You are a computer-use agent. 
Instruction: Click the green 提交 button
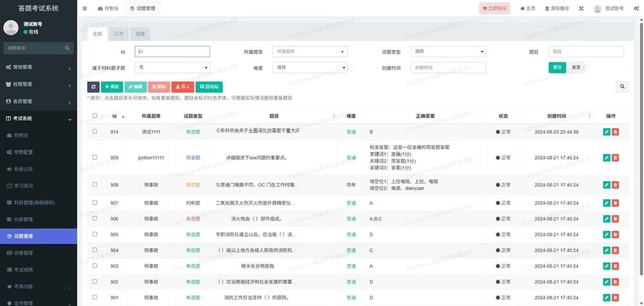pyautogui.click(x=558, y=68)
